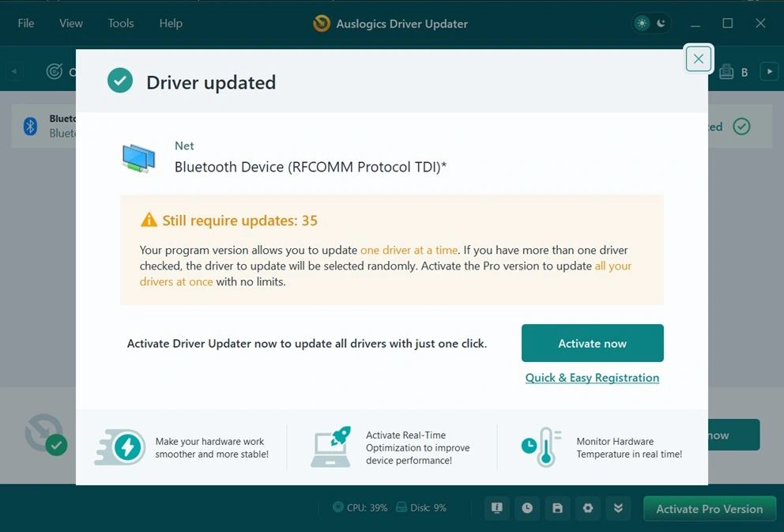Click the network monitors device icon
784x532 pixels.
click(138, 157)
